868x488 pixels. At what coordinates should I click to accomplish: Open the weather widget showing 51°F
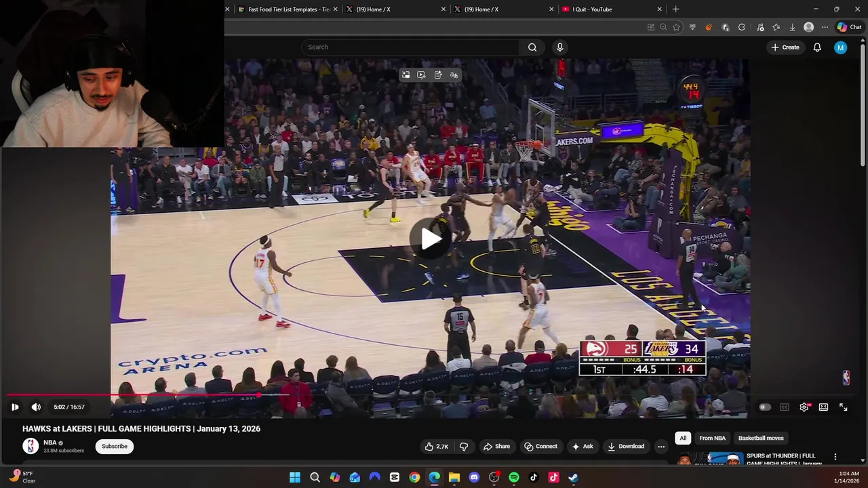tap(22, 477)
